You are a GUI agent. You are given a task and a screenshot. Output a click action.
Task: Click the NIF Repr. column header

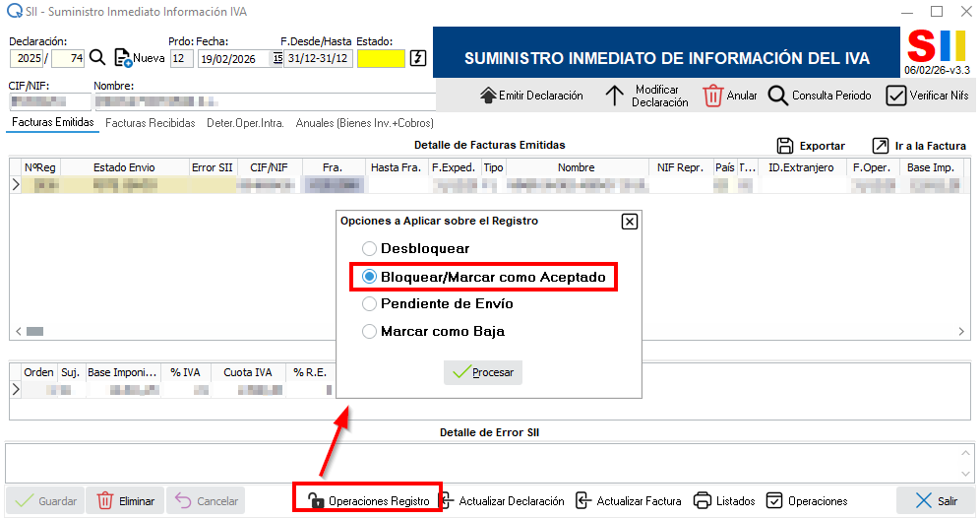pos(681,167)
